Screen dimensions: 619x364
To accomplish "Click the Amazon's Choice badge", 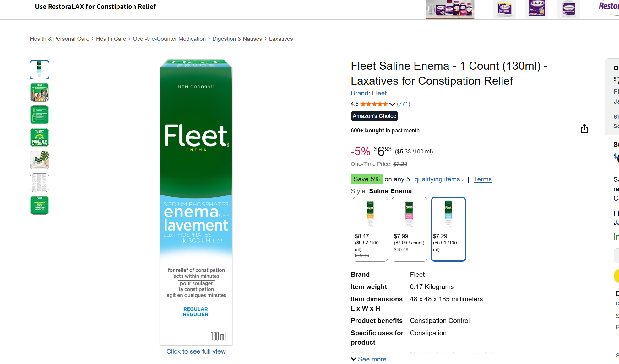I will click(374, 116).
